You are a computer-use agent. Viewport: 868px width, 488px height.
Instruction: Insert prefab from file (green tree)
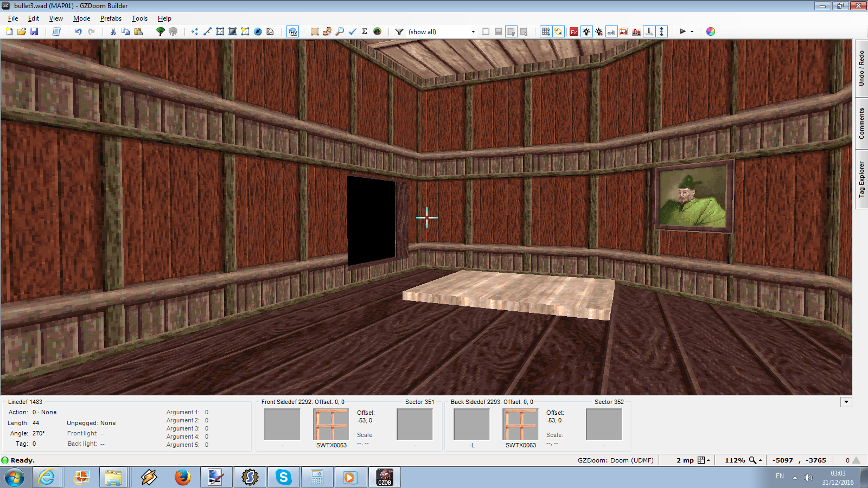[x=161, y=31]
